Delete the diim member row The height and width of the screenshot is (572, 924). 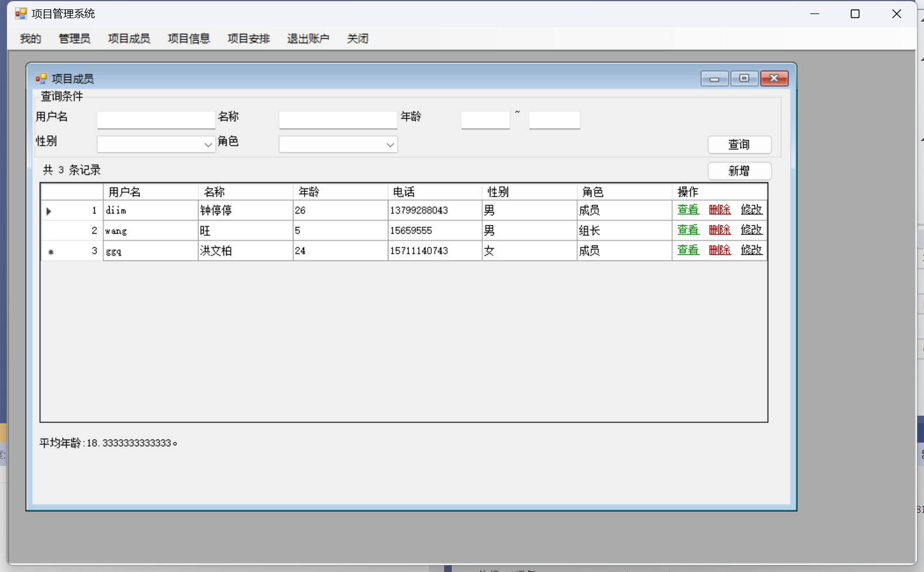(720, 210)
